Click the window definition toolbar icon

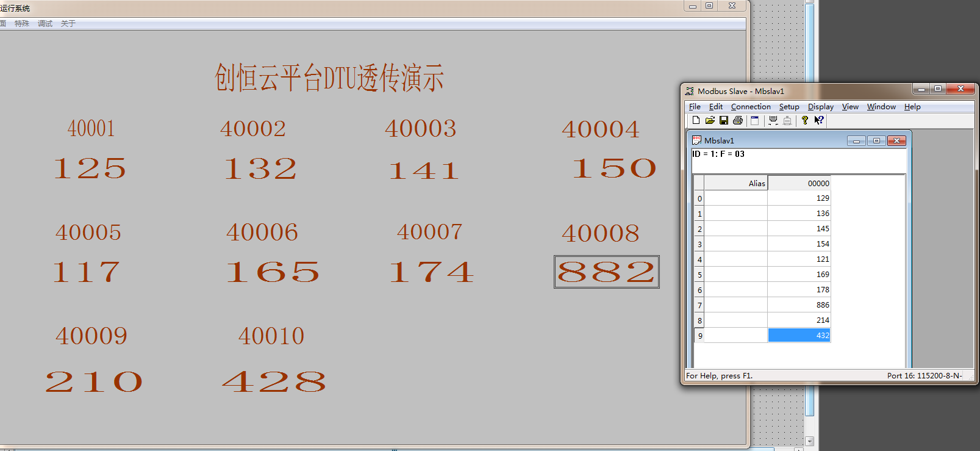click(x=755, y=121)
